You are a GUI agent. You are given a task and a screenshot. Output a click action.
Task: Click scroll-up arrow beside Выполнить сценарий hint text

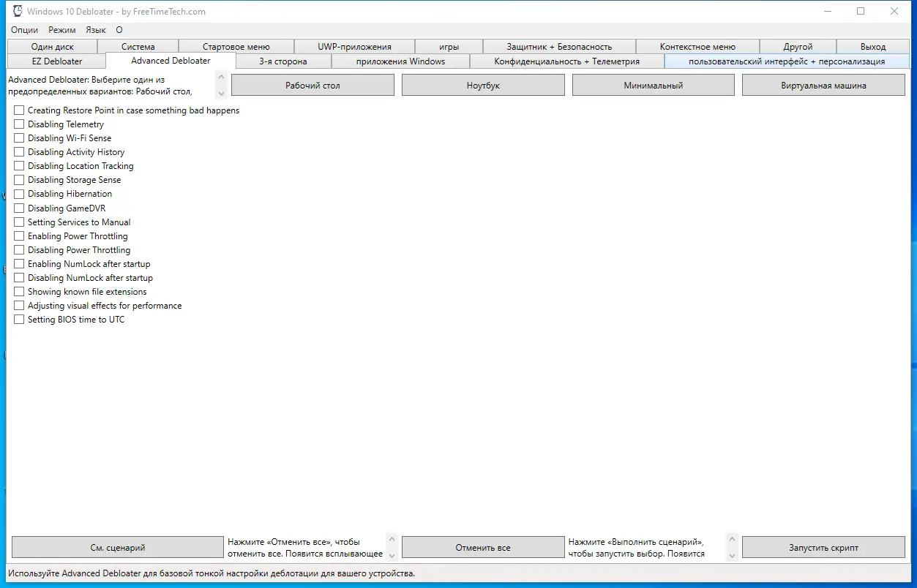tap(733, 539)
